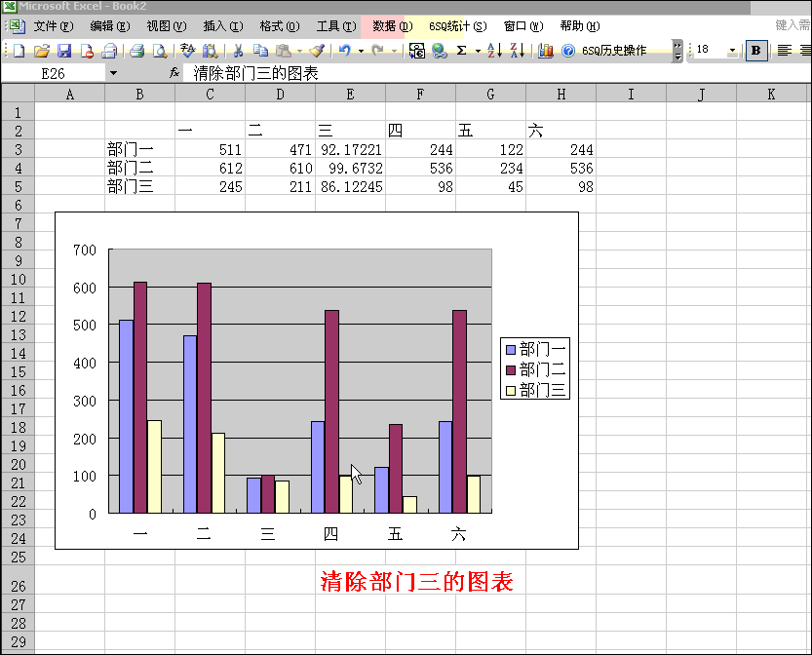Select cell with value 92.17221
812x655 pixels.
[350, 150]
